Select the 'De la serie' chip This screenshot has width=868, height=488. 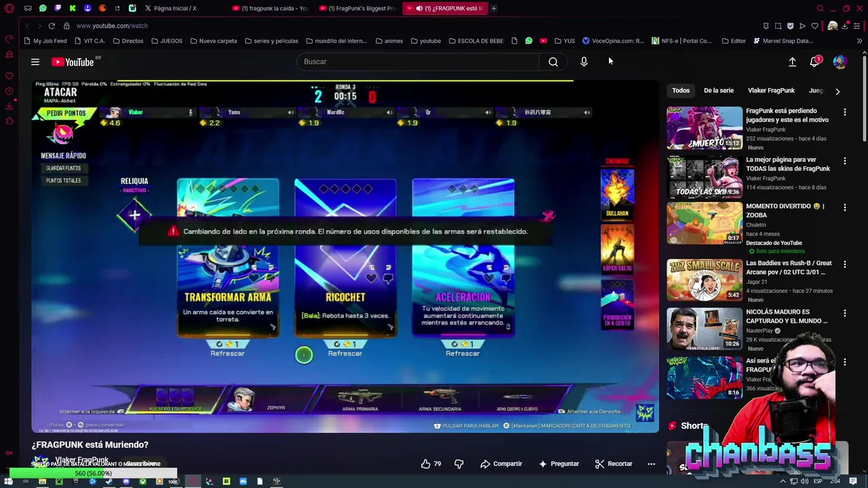click(718, 90)
